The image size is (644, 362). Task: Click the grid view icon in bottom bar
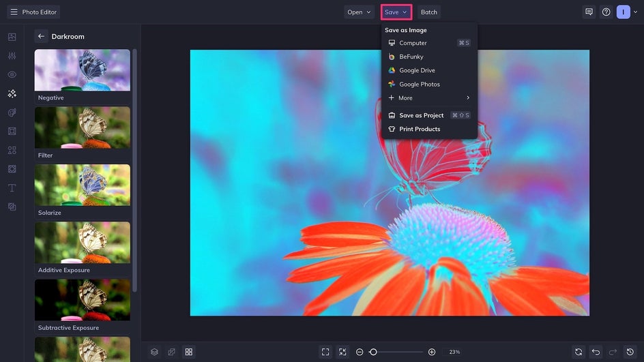(x=189, y=352)
